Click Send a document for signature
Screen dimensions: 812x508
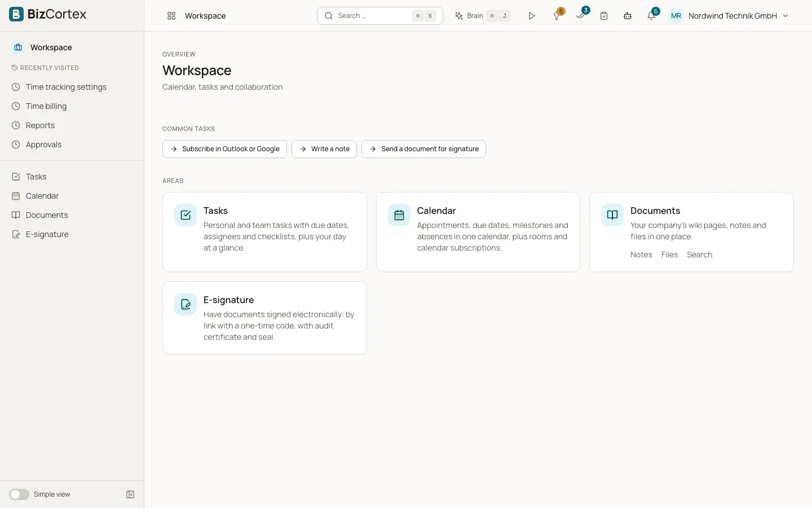coord(423,149)
